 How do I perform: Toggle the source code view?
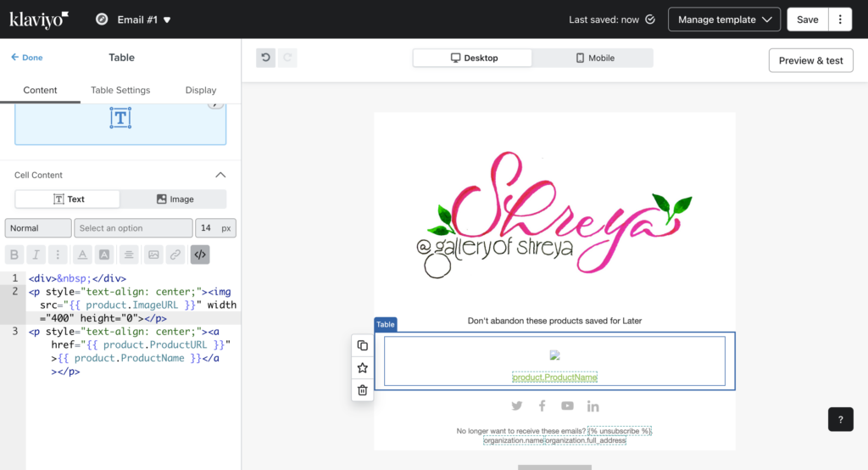[200, 255]
